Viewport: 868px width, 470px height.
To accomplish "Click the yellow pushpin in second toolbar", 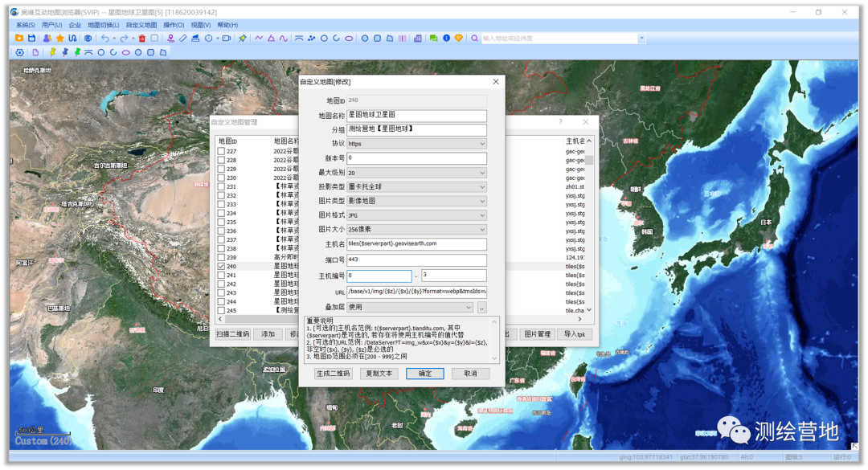I will (x=52, y=52).
